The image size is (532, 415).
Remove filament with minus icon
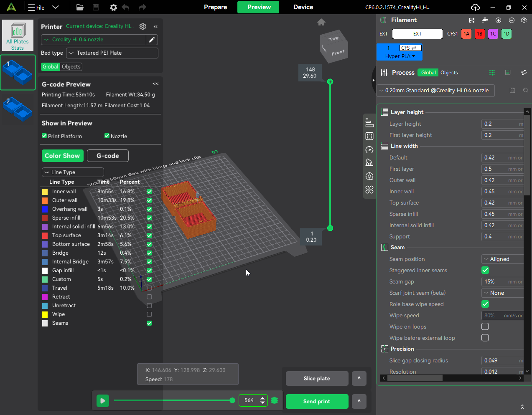pyautogui.click(x=512, y=20)
